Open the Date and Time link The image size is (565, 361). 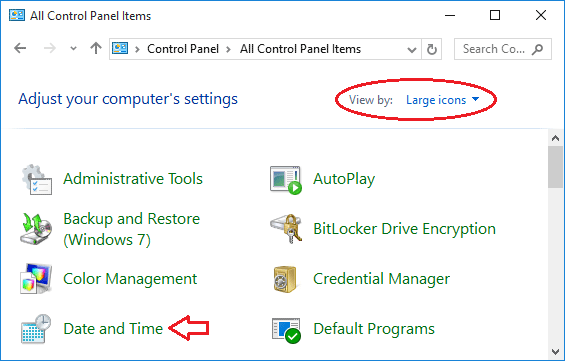pyautogui.click(x=113, y=329)
